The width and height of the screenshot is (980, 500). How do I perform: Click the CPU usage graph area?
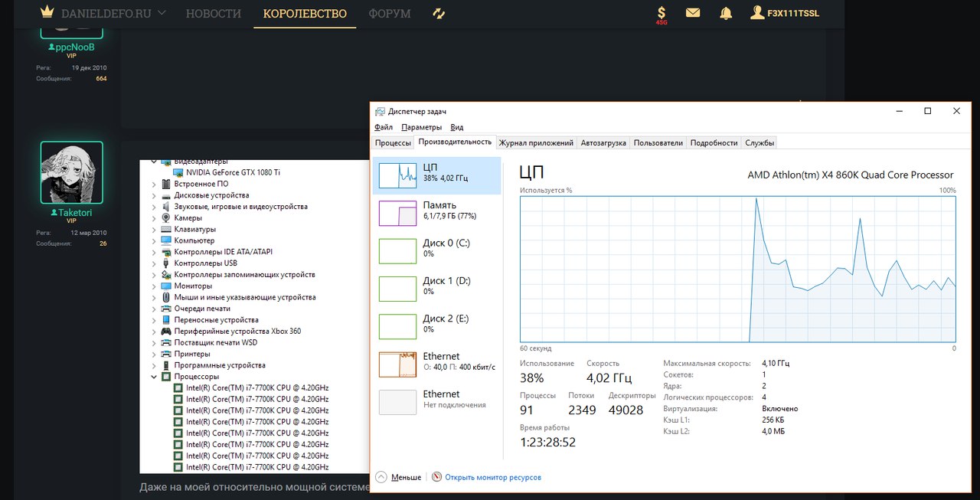(x=738, y=269)
